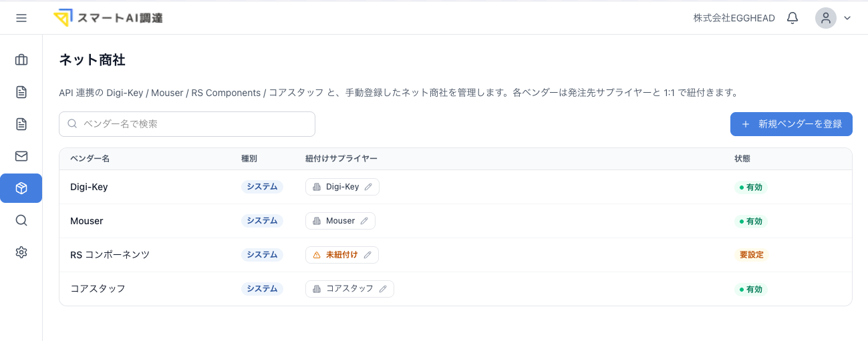Click 有効 status in Digi-Key row
This screenshot has width=868, height=341.
click(751, 188)
